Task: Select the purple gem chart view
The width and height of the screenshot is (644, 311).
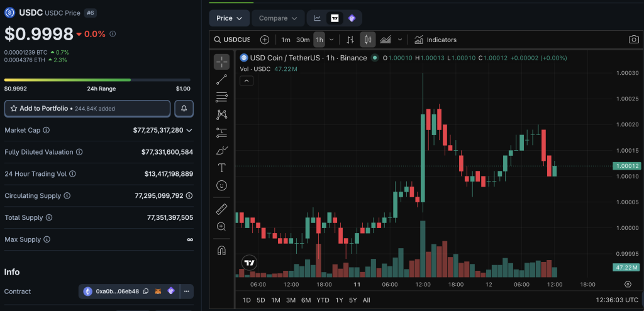Action: click(x=352, y=18)
